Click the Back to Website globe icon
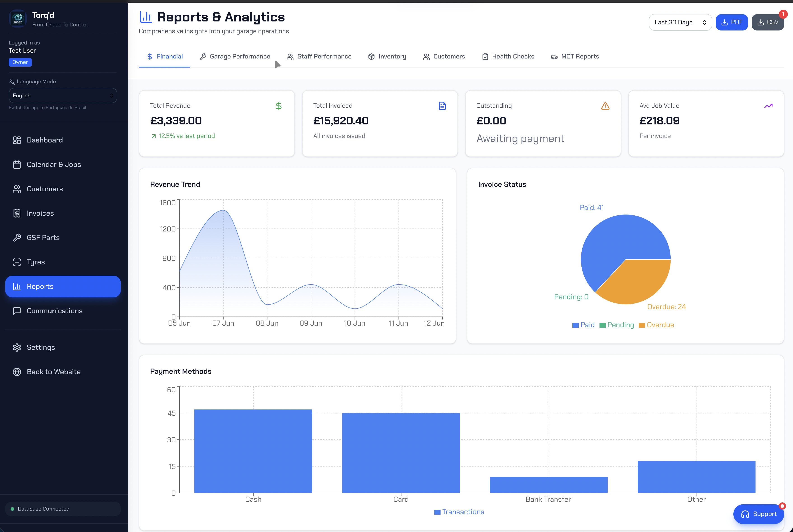 (x=17, y=372)
